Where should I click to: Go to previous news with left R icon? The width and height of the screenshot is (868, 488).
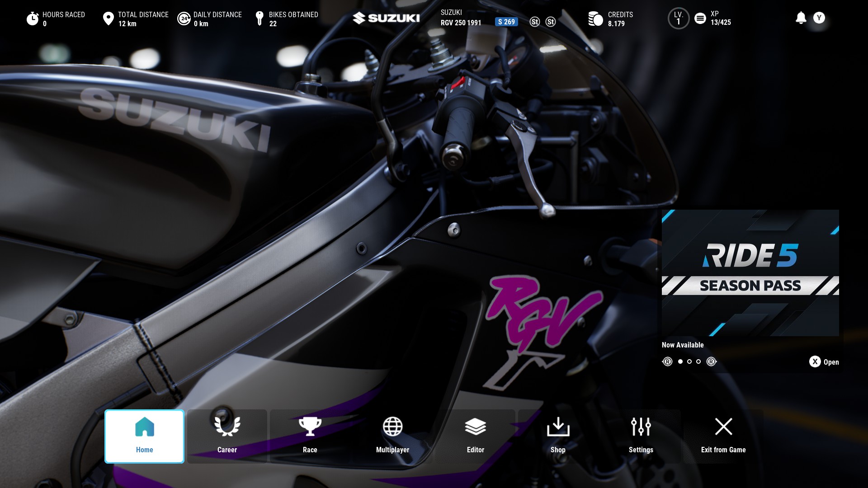pyautogui.click(x=667, y=361)
